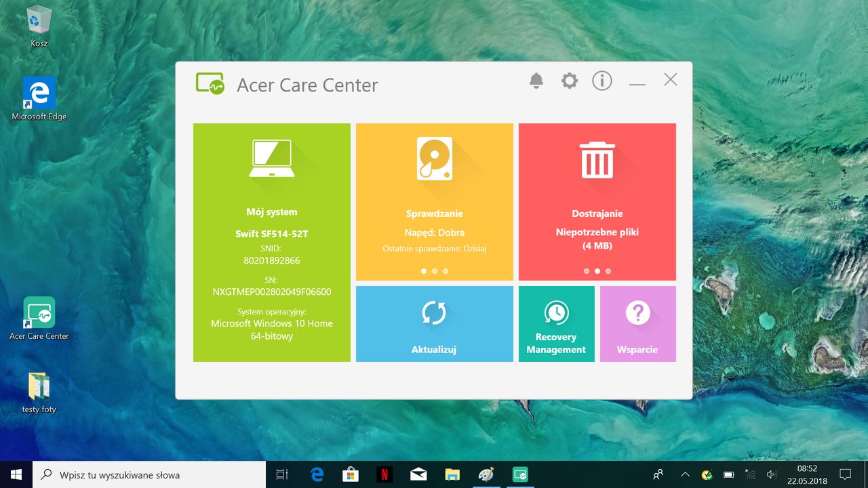Select second page dot in Sprawdzanie tile
This screenshot has height=488, width=868.
435,270
